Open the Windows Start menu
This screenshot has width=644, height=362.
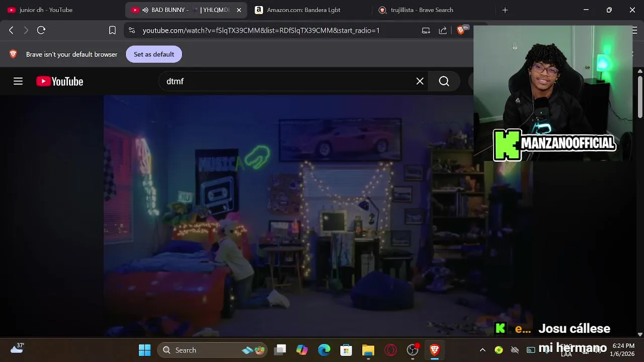tap(144, 350)
